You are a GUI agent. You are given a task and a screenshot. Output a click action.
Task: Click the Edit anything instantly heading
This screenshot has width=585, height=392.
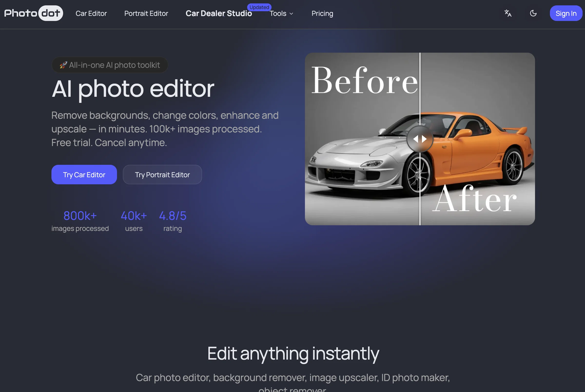[x=293, y=353]
